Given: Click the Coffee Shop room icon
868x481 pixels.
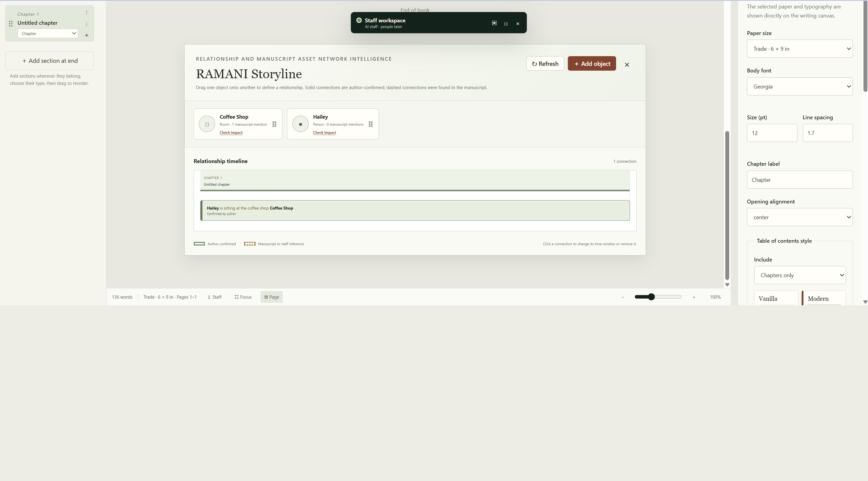Looking at the screenshot, I should 207,124.
